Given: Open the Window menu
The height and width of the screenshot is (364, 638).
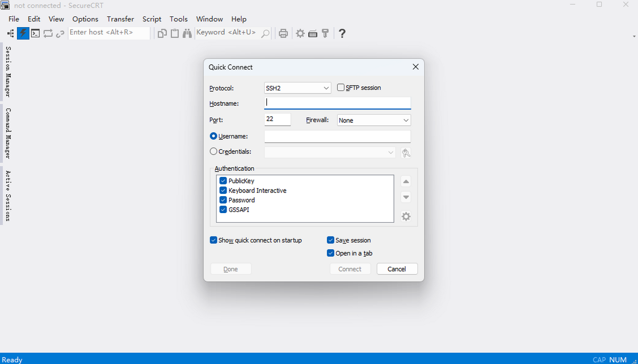Looking at the screenshot, I should tap(209, 19).
